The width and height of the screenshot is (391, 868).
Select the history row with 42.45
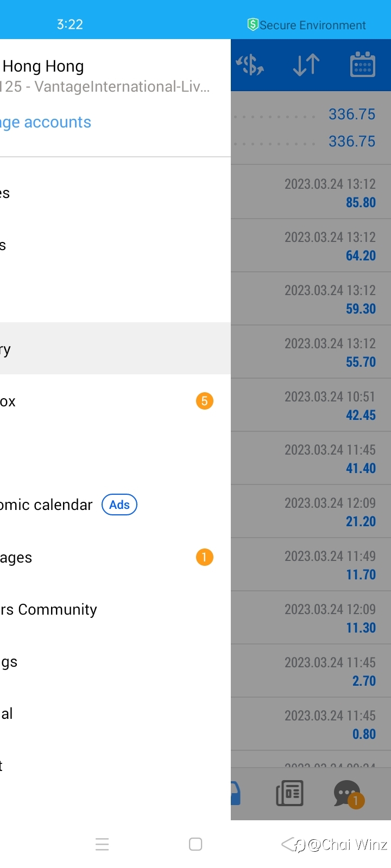click(x=311, y=405)
